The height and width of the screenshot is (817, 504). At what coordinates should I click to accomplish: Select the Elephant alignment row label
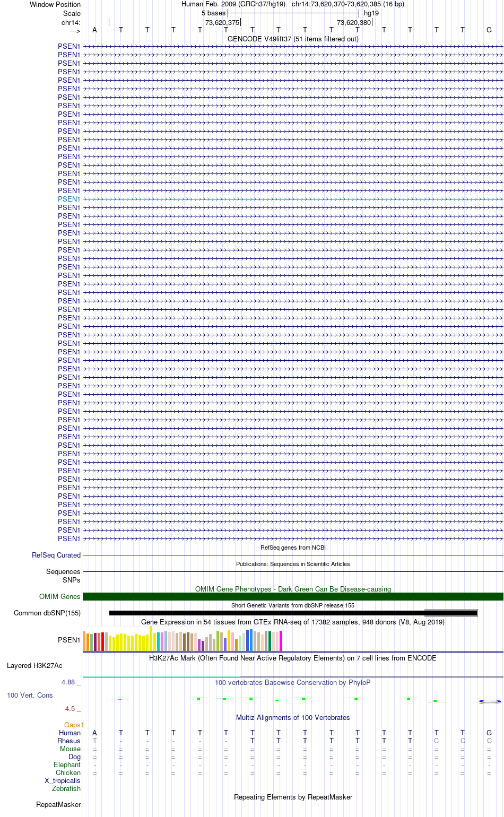tap(67, 764)
